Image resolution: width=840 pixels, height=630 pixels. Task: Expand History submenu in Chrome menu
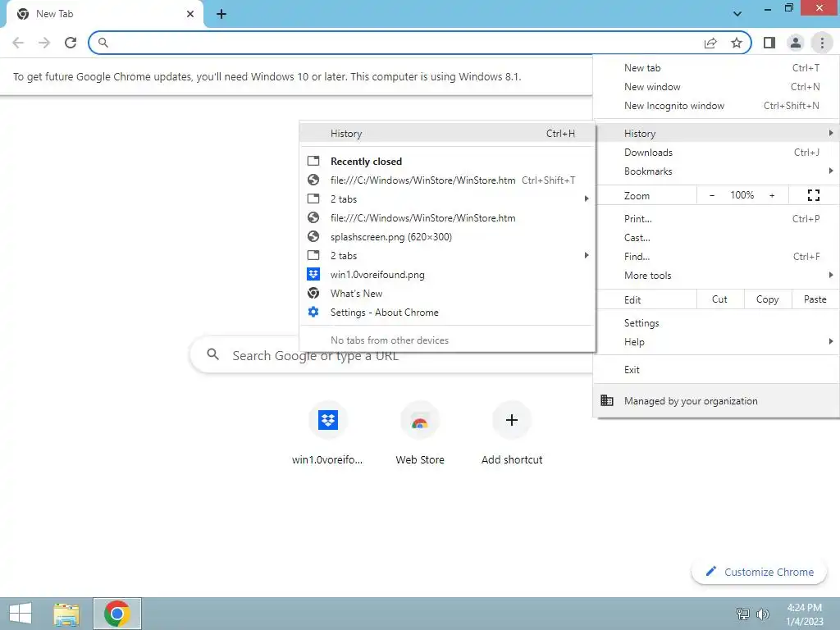[x=716, y=134]
